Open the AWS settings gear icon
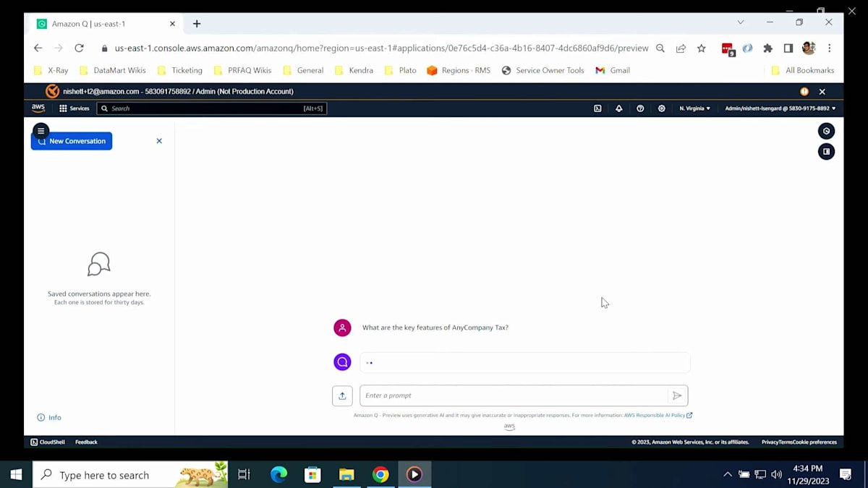Image resolution: width=868 pixels, height=488 pixels. pos(661,108)
